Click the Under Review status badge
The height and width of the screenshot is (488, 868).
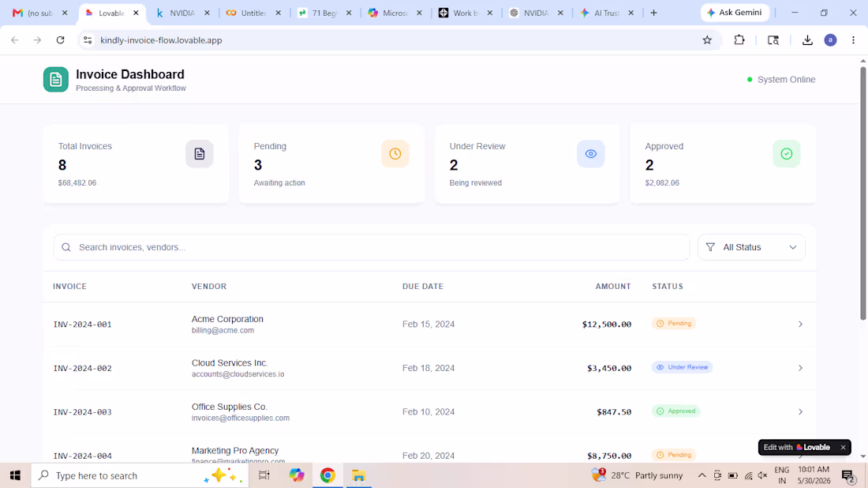tap(682, 367)
